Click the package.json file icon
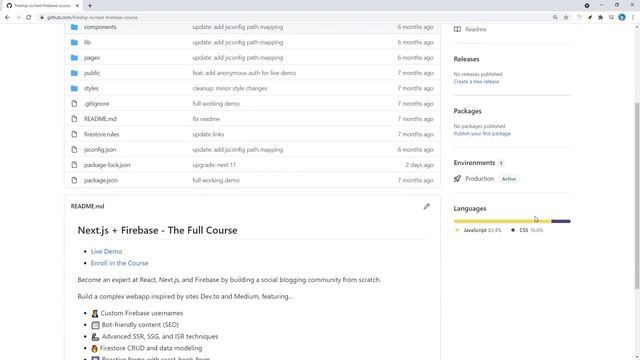The image size is (640, 360). 74,180
